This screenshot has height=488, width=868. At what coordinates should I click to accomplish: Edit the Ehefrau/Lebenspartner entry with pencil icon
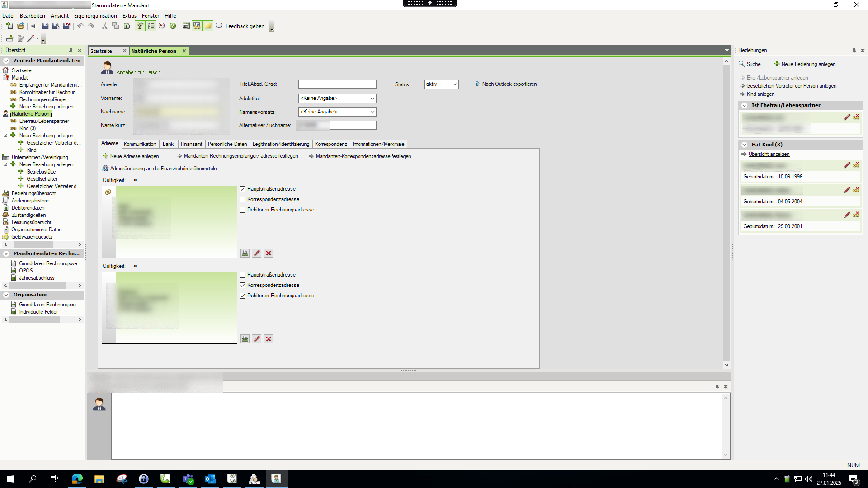847,117
